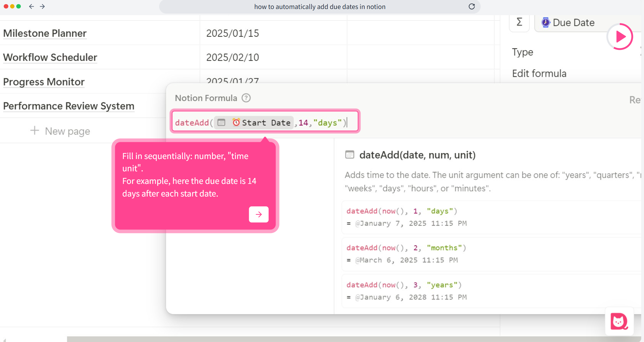The width and height of the screenshot is (644, 342).
Task: Click the 2025/01/15 date cell
Action: tap(273, 33)
